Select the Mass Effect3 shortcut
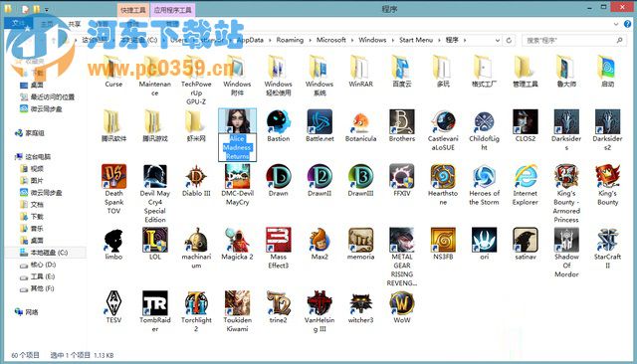637x364 pixels. tap(279, 240)
